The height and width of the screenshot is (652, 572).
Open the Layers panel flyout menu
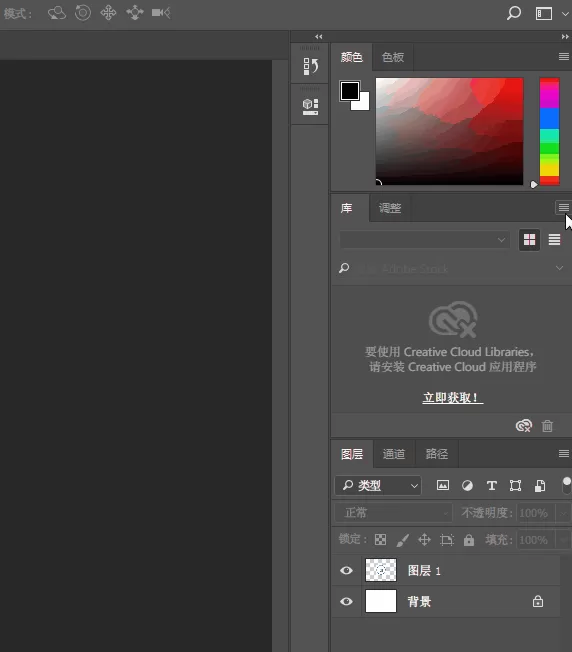coord(564,453)
